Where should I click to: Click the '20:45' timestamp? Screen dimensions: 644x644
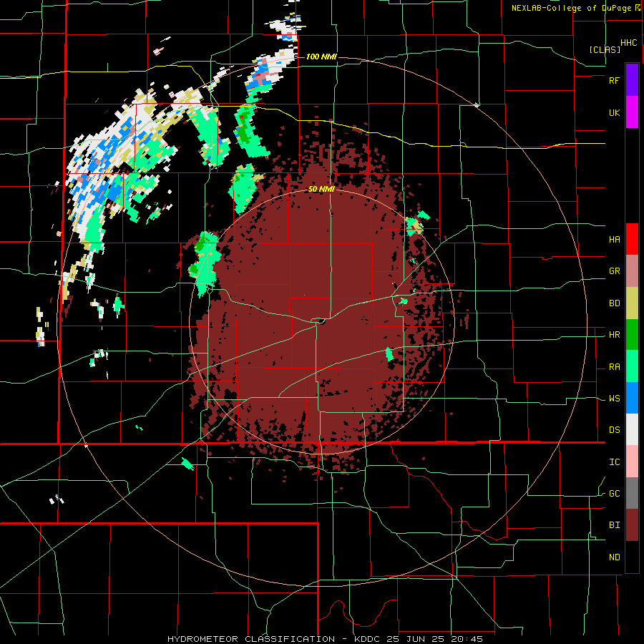click(466, 639)
